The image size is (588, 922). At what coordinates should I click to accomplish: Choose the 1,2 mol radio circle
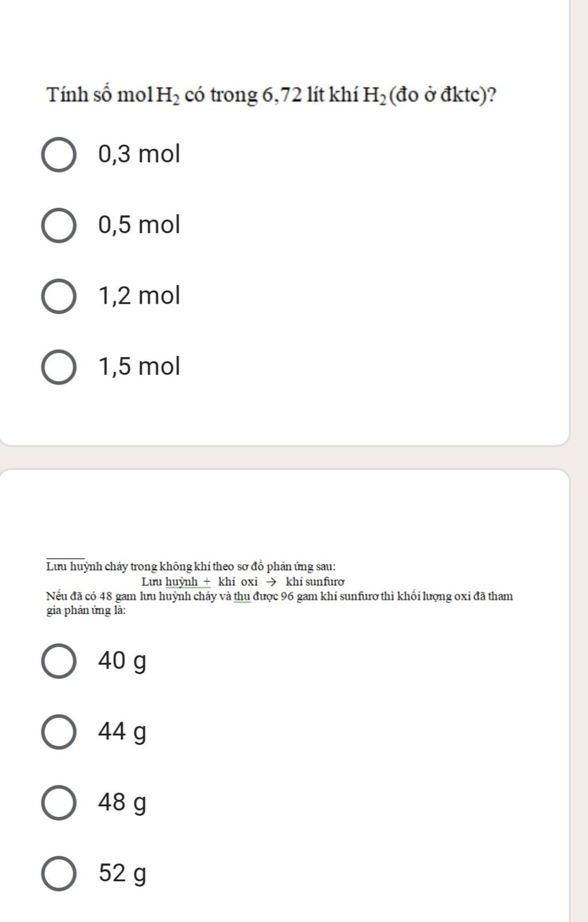coord(59,297)
